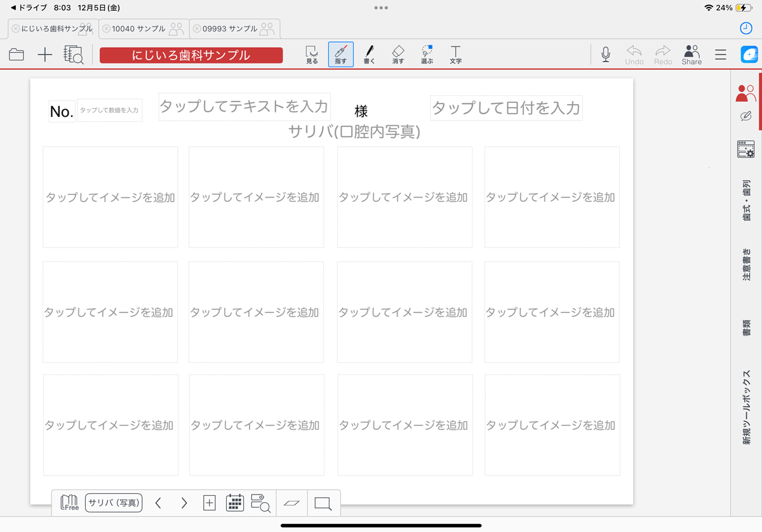Add a new page with the plus-page icon
This screenshot has width=762, height=532.
(209, 503)
